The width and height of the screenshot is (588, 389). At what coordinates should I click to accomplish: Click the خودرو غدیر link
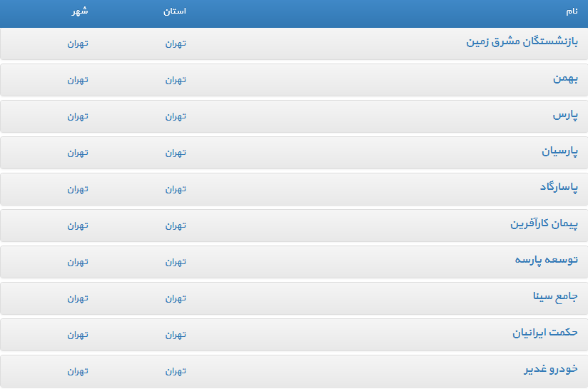click(x=551, y=369)
